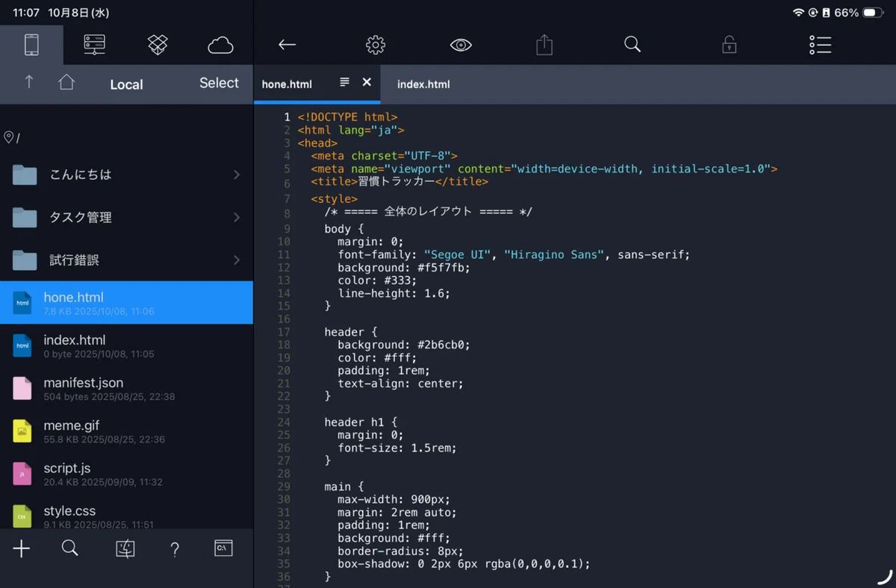
Task: Toggle the preview eye icon
Action: (x=461, y=45)
